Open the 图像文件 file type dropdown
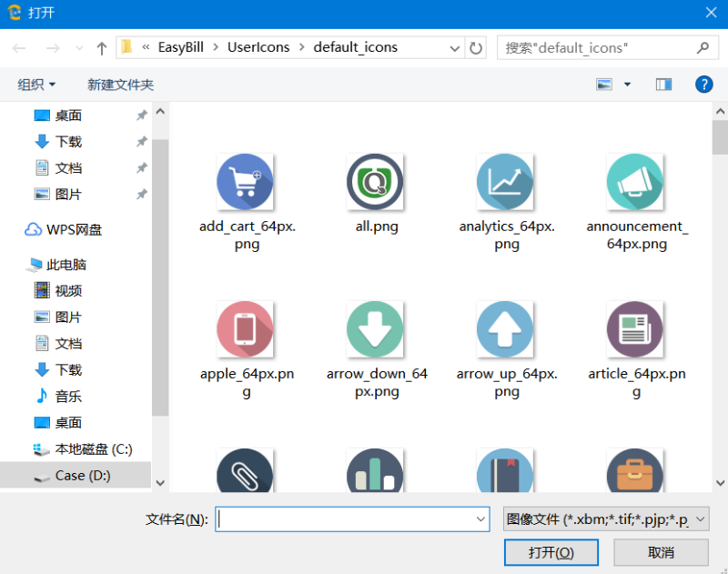This screenshot has width=728, height=574. (606, 519)
